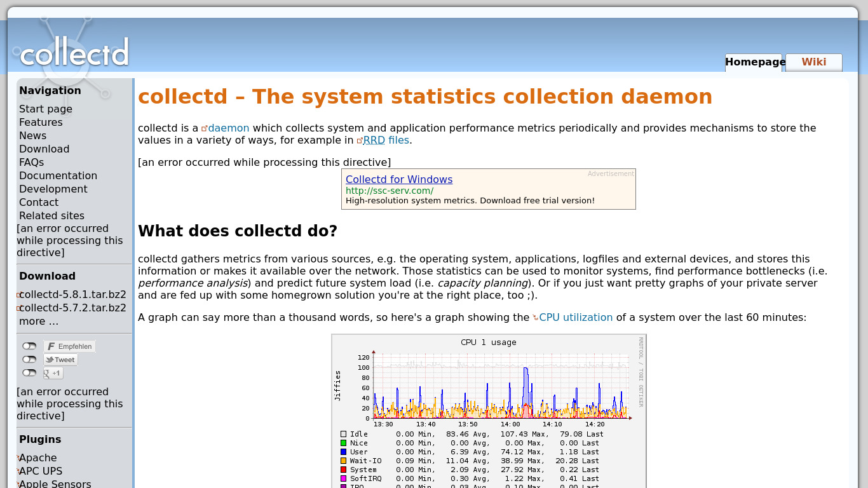Screen dimensions: 868x488
Task: Open Documentation in navigation
Action: (58, 175)
